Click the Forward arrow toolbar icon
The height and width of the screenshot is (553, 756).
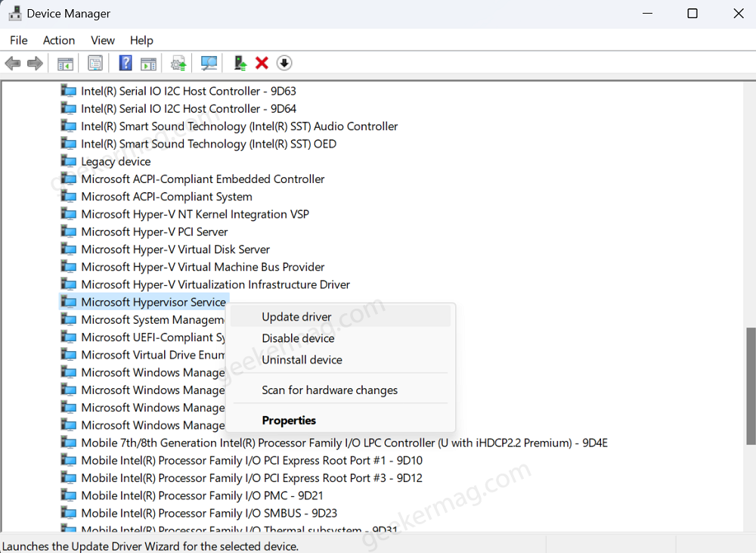point(35,64)
